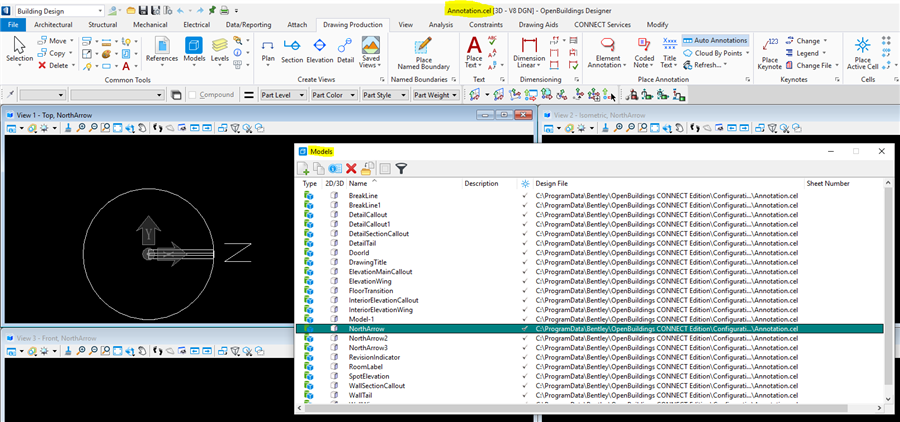Click the Delete button in Common Tools
The width and height of the screenshot is (900, 422).
[53, 65]
